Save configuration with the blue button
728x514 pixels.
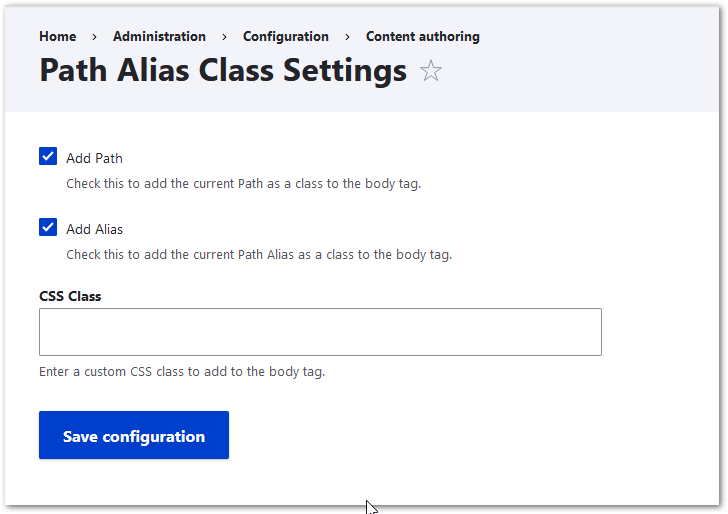134,435
